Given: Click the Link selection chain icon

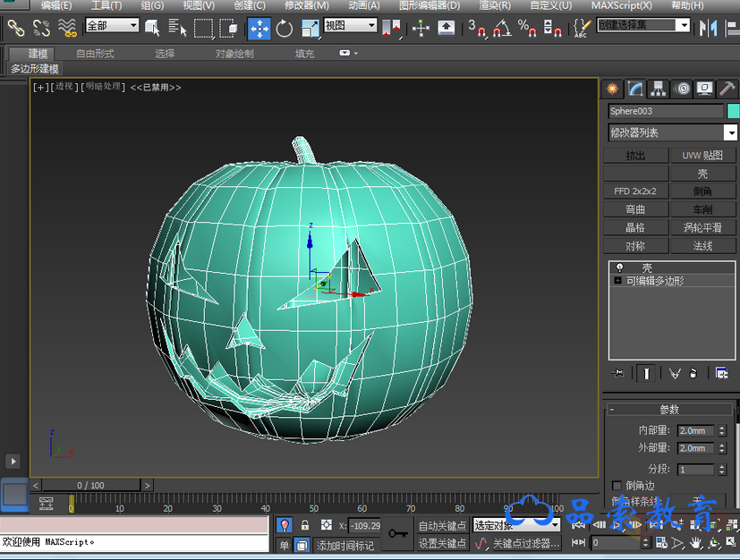Looking at the screenshot, I should (x=15, y=29).
